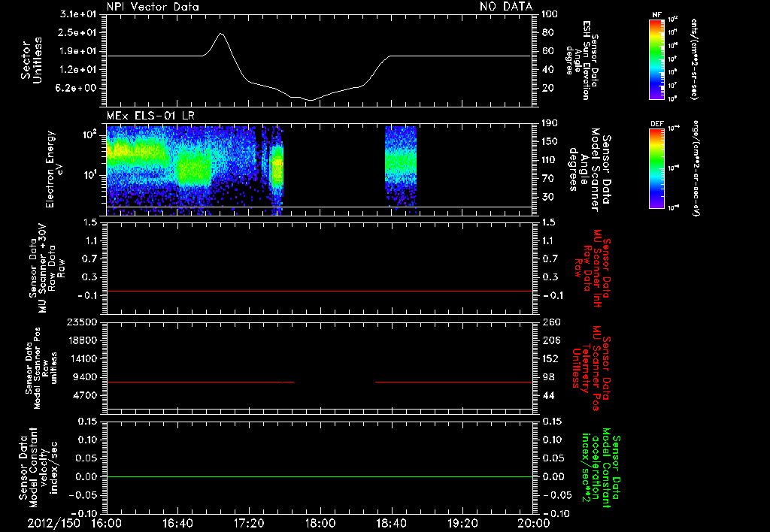Select the 'MEx ELS-01 LR' spectrogram title
The height and width of the screenshot is (532, 770).
click(x=150, y=116)
